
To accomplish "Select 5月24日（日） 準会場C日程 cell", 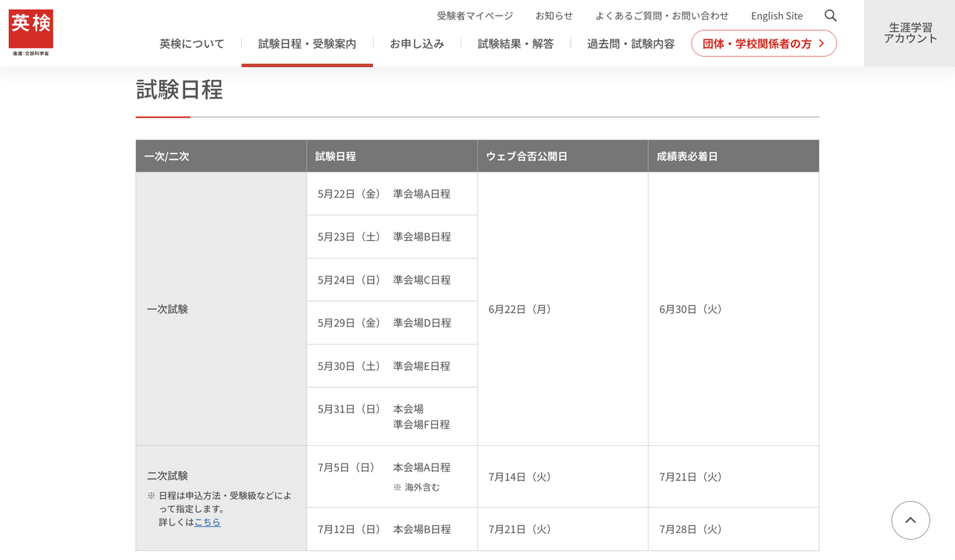I will (x=392, y=280).
